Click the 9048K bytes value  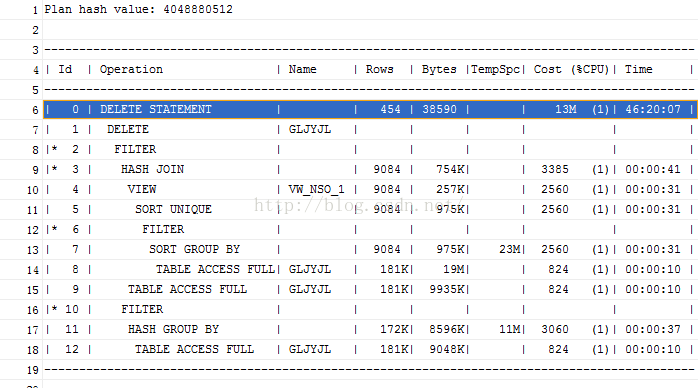446,350
